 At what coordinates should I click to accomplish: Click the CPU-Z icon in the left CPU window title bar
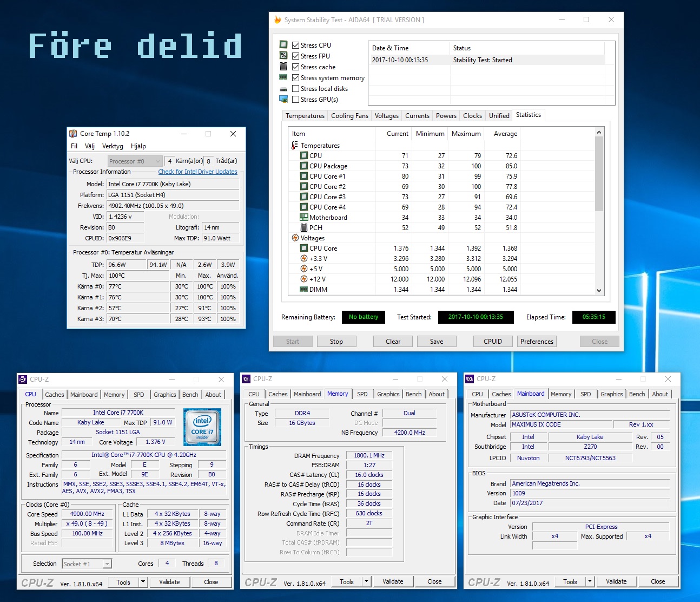tap(23, 379)
